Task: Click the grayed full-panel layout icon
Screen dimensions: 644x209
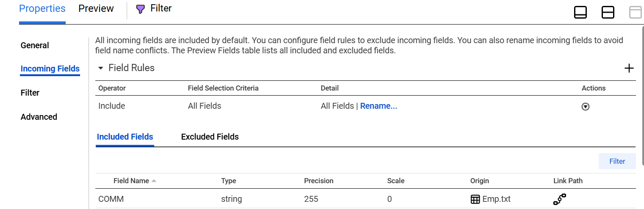Action: coord(636,12)
